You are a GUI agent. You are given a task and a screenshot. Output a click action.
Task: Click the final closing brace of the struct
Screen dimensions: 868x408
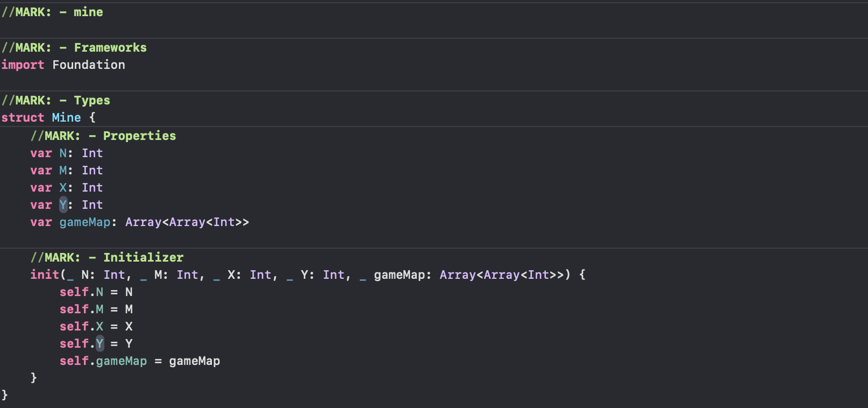pos(4,395)
